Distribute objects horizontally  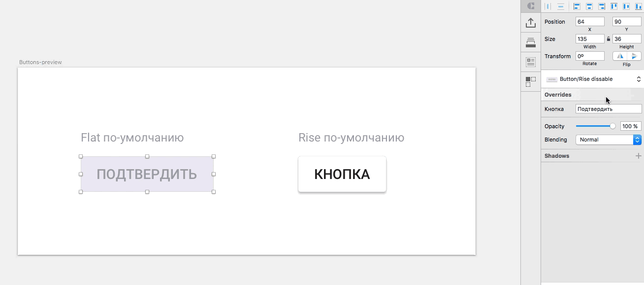click(547, 6)
